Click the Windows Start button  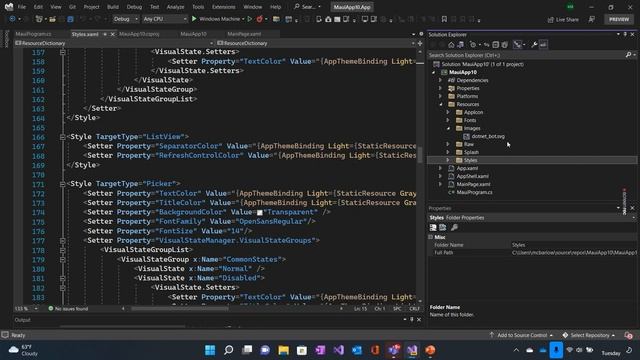pyautogui.click(x=210, y=350)
